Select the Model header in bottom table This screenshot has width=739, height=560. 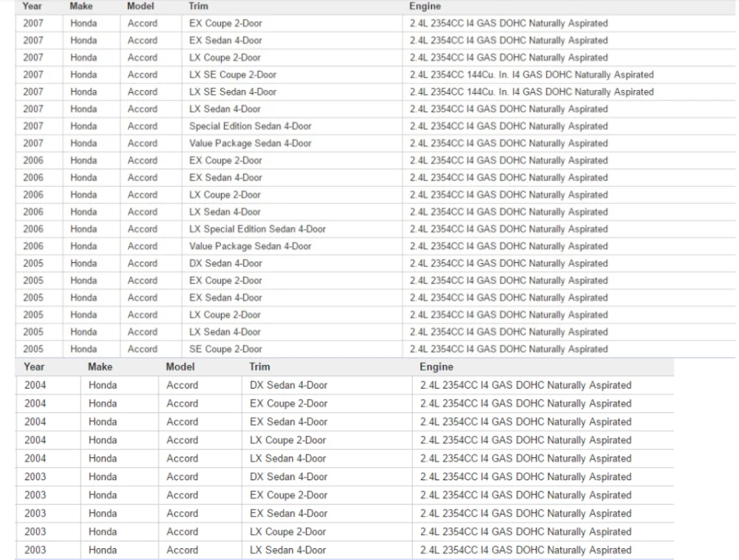[180, 367]
